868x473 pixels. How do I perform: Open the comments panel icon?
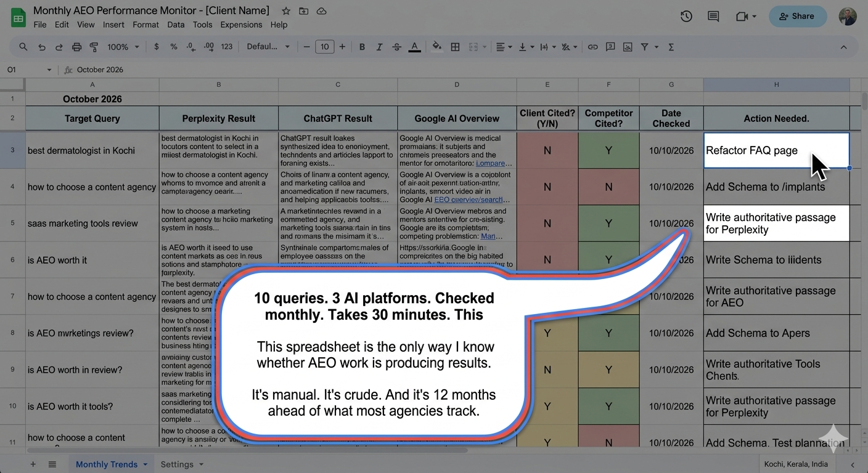pyautogui.click(x=713, y=17)
